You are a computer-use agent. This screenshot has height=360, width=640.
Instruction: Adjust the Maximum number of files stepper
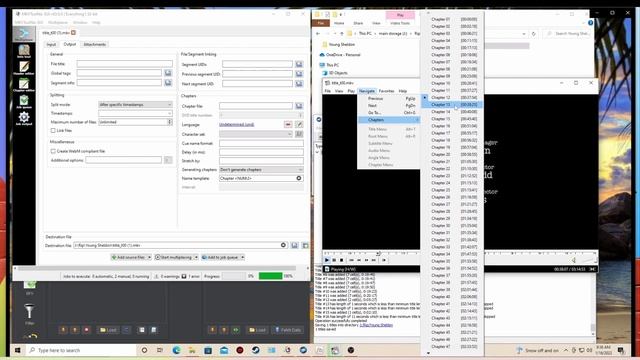click(170, 122)
